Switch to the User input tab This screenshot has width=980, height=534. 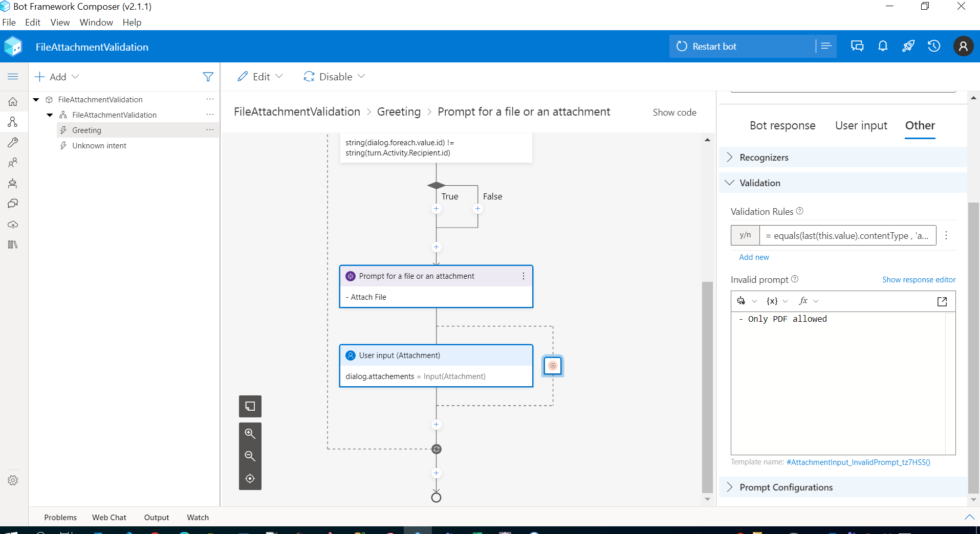tap(861, 125)
